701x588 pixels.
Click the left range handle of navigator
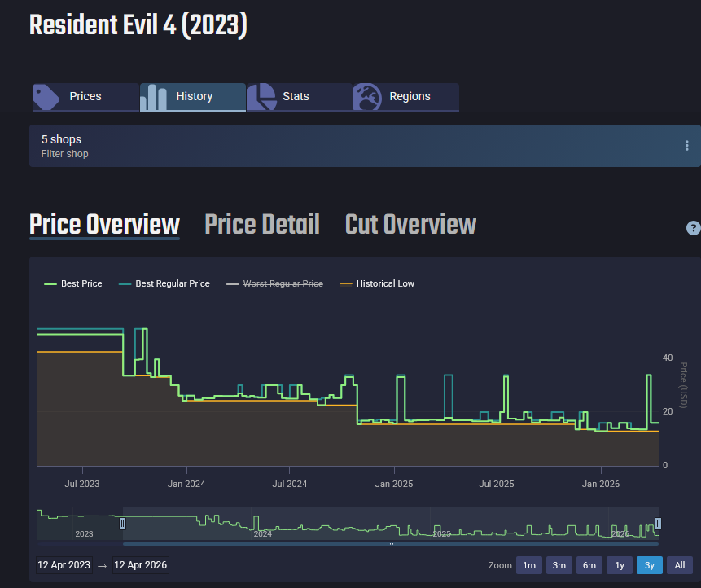[122, 524]
